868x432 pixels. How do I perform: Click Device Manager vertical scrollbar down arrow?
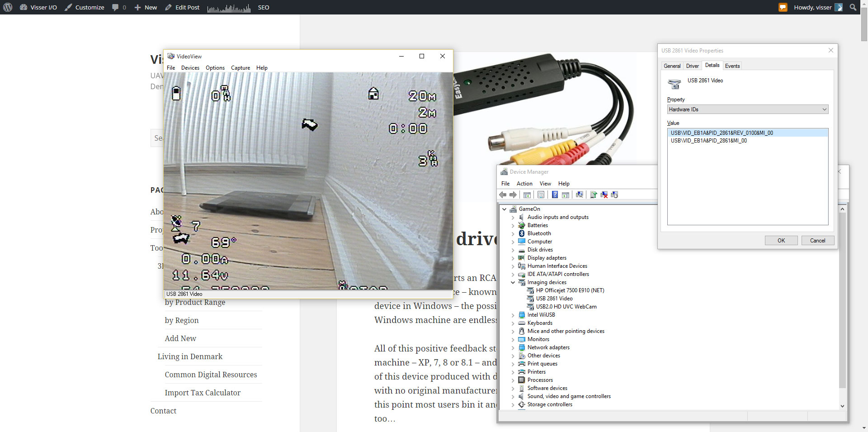click(x=842, y=406)
